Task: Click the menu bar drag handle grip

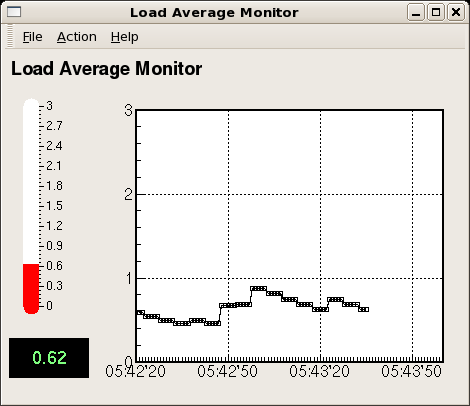Action: click(10, 36)
